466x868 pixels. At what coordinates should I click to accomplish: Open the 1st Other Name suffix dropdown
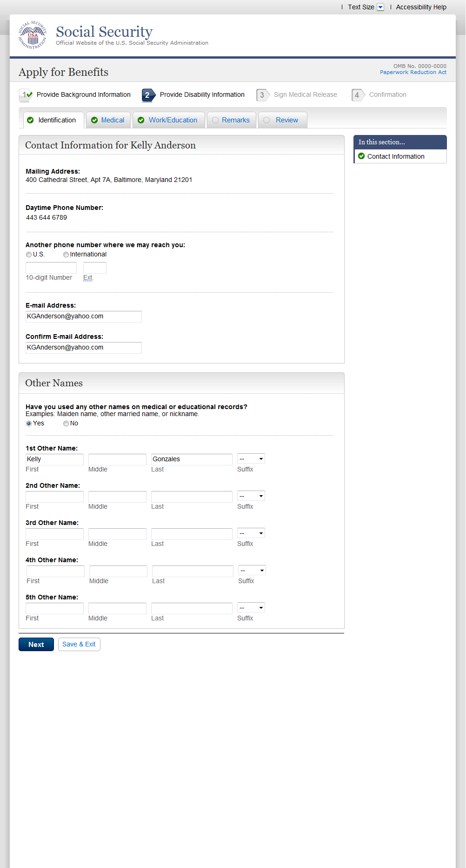point(251,459)
